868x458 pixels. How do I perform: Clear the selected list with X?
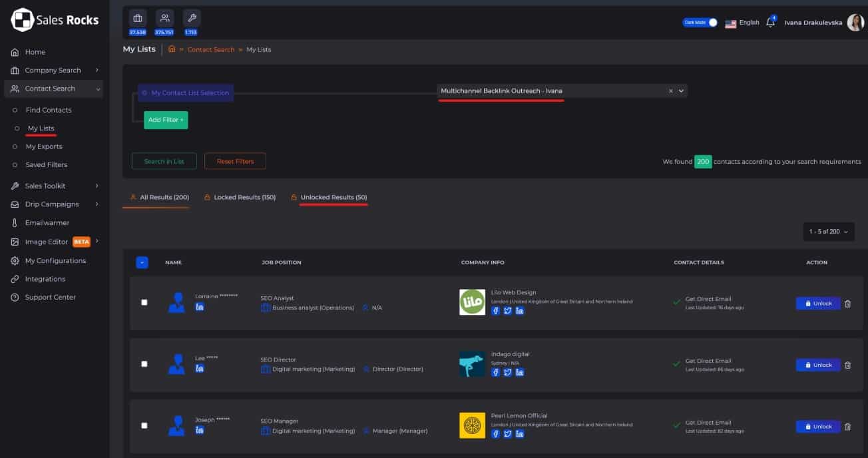click(670, 91)
